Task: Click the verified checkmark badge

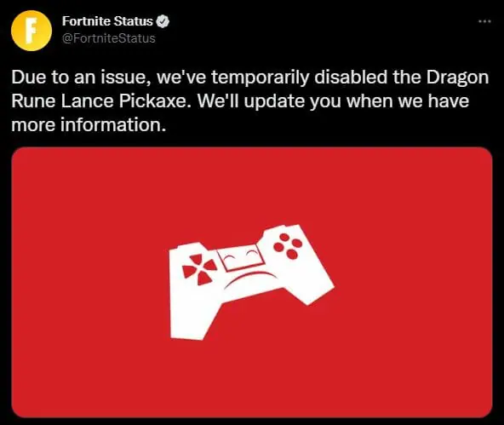Action: coord(163,21)
